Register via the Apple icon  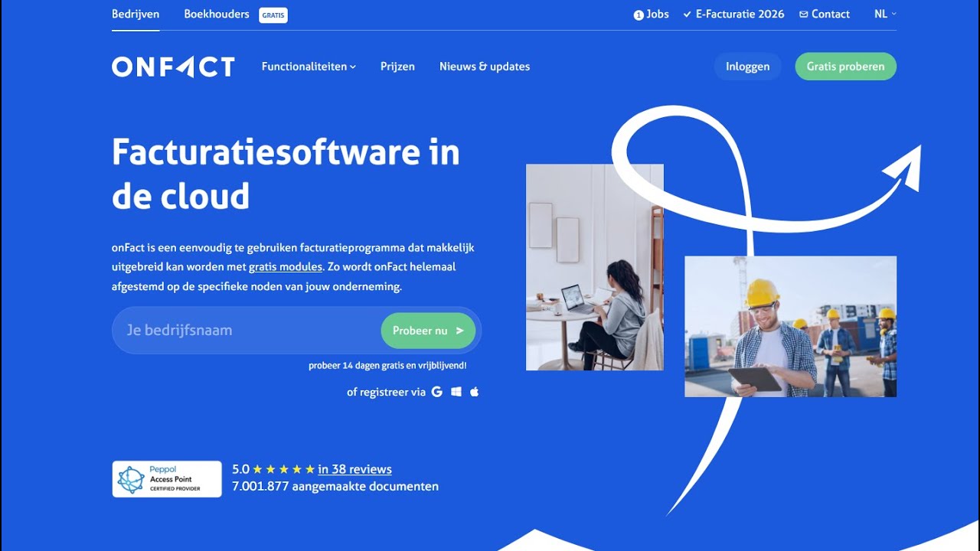click(x=475, y=392)
